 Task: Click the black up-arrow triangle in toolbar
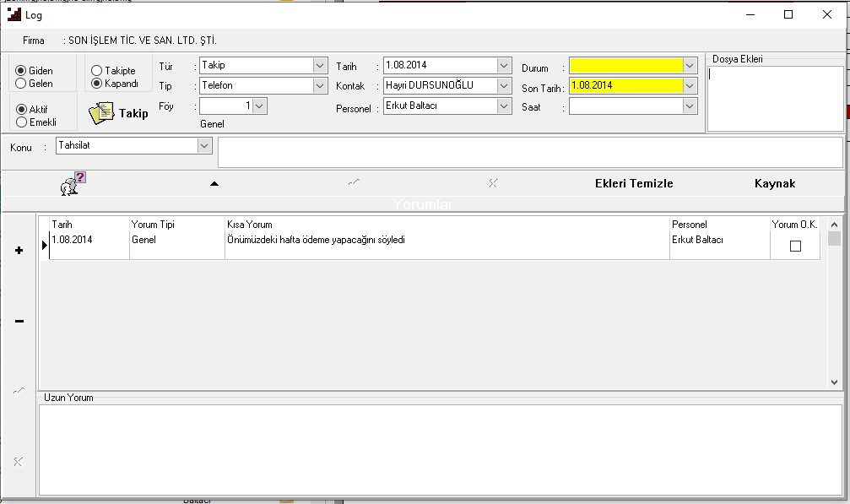(214, 183)
